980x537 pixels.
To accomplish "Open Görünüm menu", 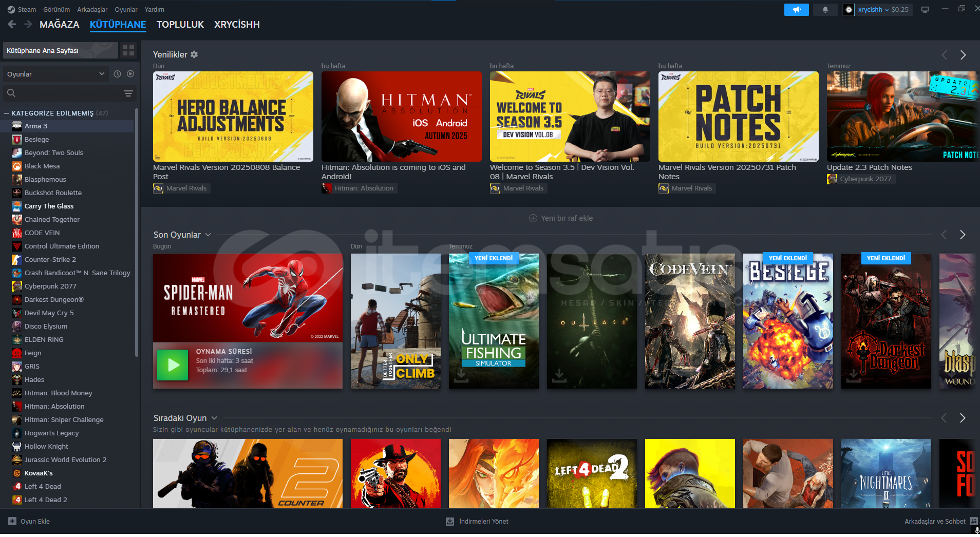I will (x=56, y=9).
